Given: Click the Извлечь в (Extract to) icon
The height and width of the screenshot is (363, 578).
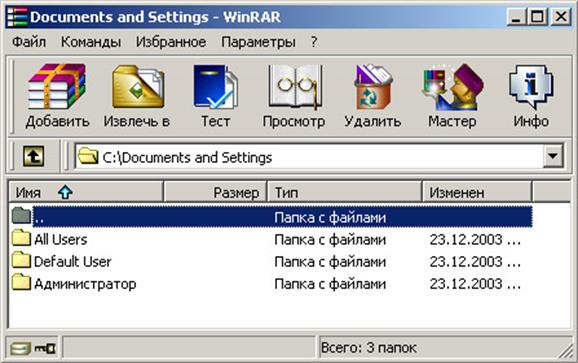Looking at the screenshot, I should (138, 87).
